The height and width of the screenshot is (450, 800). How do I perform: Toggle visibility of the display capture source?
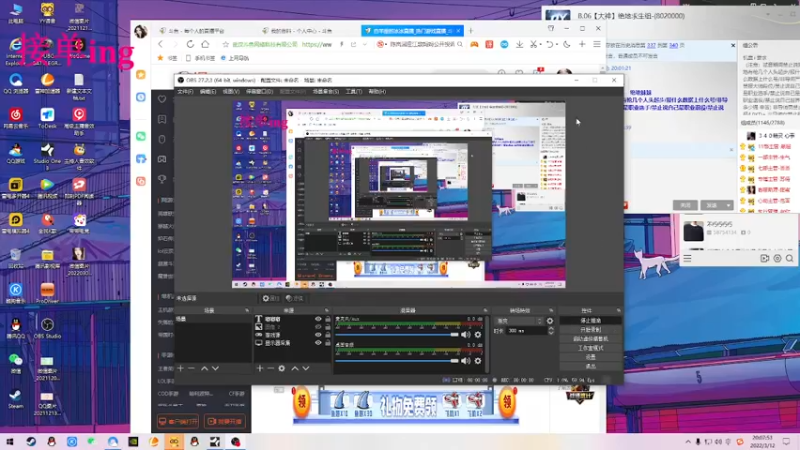coord(318,343)
